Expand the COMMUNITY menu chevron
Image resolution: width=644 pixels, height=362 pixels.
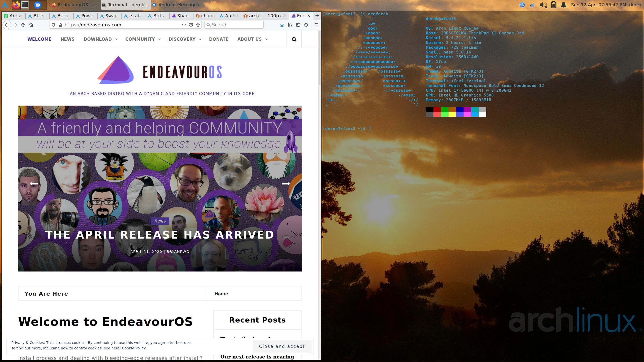(x=159, y=39)
